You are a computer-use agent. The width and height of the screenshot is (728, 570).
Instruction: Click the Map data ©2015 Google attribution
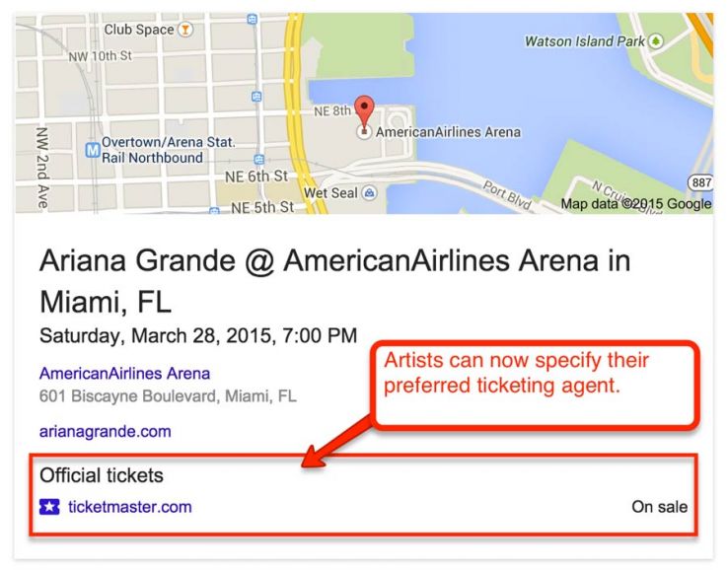point(636,204)
